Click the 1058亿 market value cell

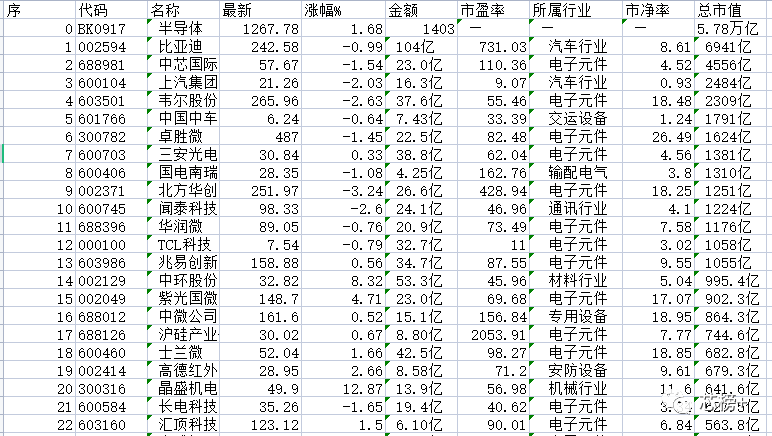(733, 245)
